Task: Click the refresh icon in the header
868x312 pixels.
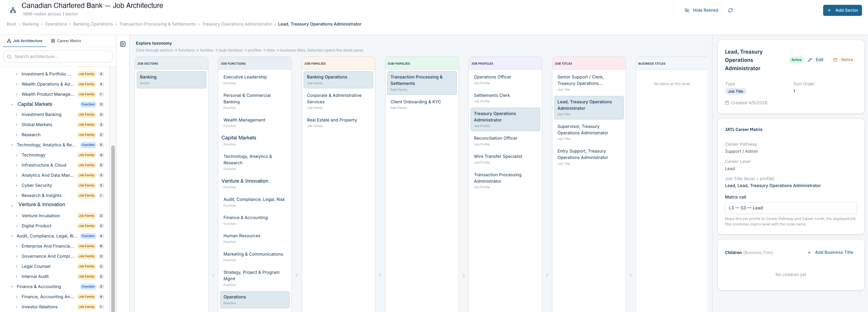Action: (730, 10)
